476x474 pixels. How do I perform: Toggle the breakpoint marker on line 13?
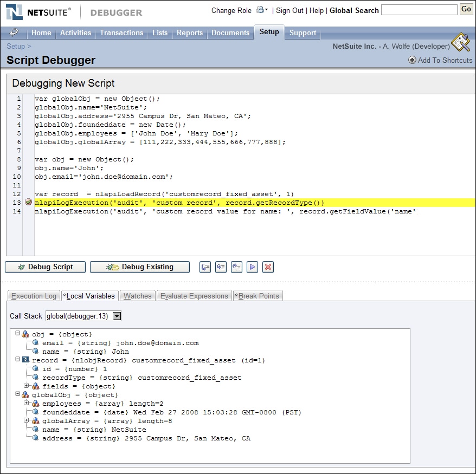(x=28, y=202)
